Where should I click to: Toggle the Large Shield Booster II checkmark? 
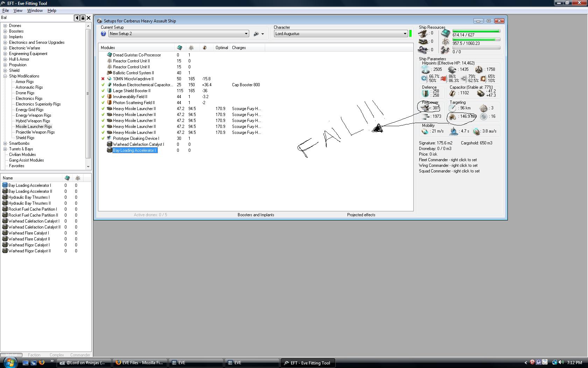[103, 91]
